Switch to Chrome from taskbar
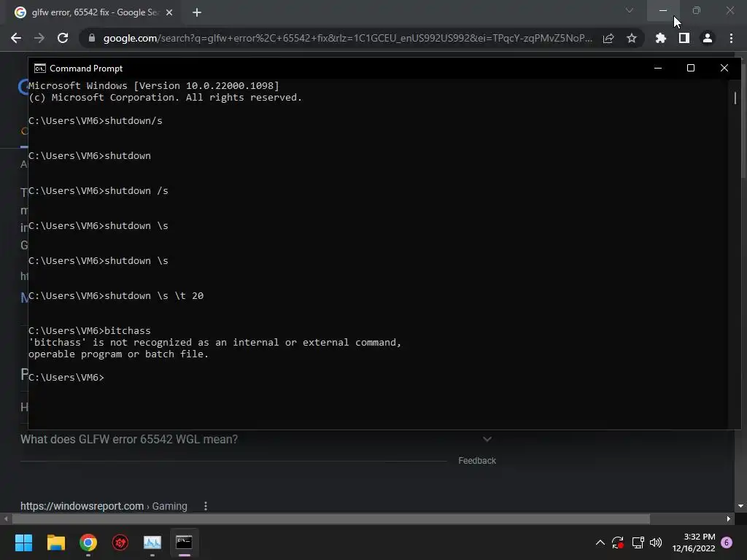 (88, 542)
